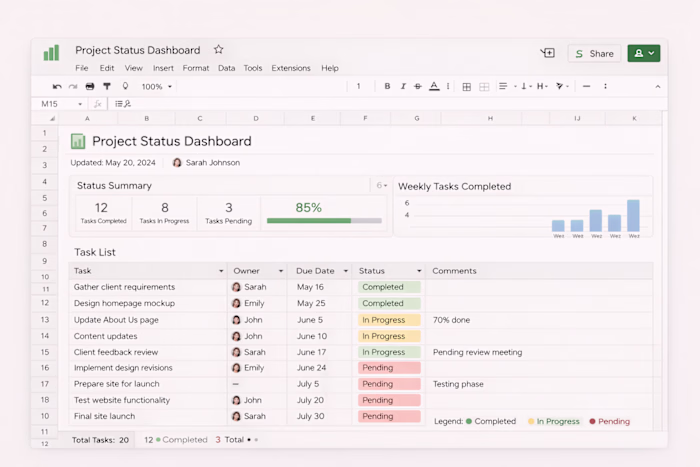The image size is (700, 467).
Task: Open the H text wrapping dropdown
Action: [x=542, y=86]
